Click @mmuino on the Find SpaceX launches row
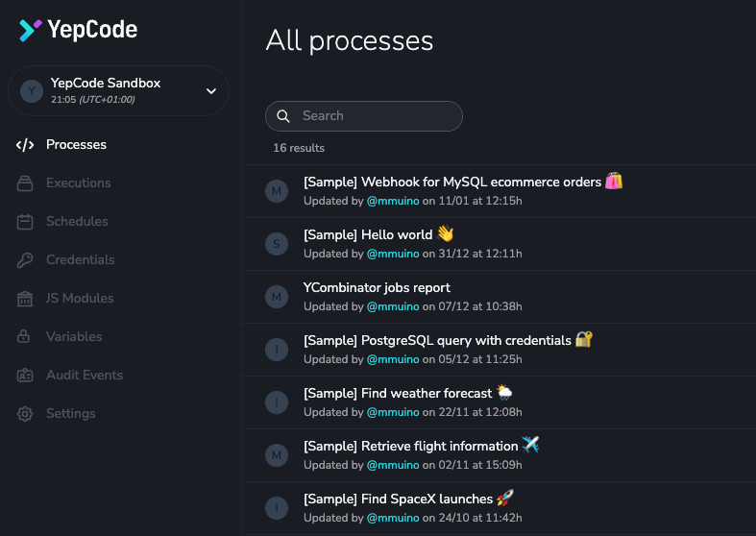This screenshot has height=536, width=756. [x=393, y=518]
